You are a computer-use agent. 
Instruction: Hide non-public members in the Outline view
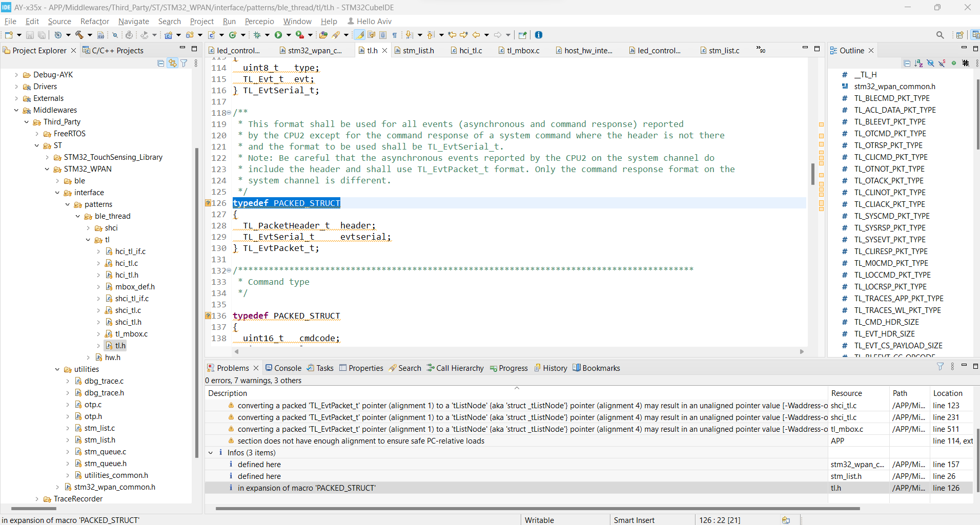point(953,63)
